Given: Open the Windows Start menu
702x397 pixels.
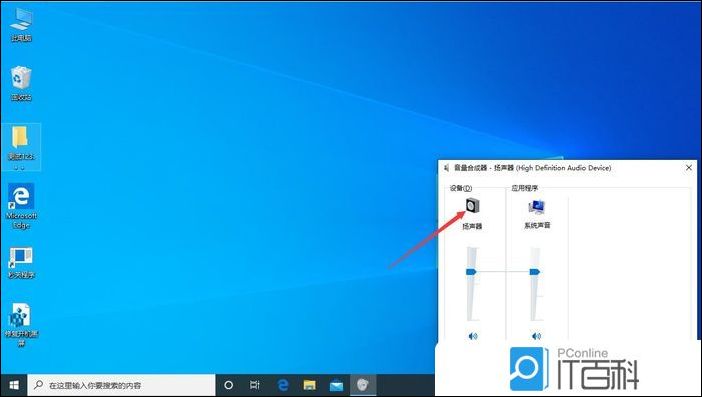Looking at the screenshot, I should pyautogui.click(x=14, y=385).
